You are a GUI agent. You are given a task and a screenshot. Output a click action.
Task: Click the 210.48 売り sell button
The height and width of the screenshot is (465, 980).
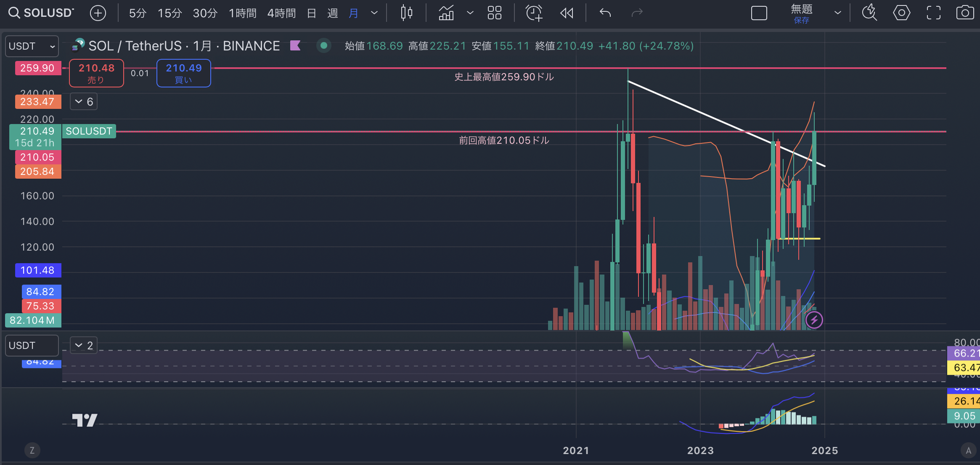tap(96, 73)
